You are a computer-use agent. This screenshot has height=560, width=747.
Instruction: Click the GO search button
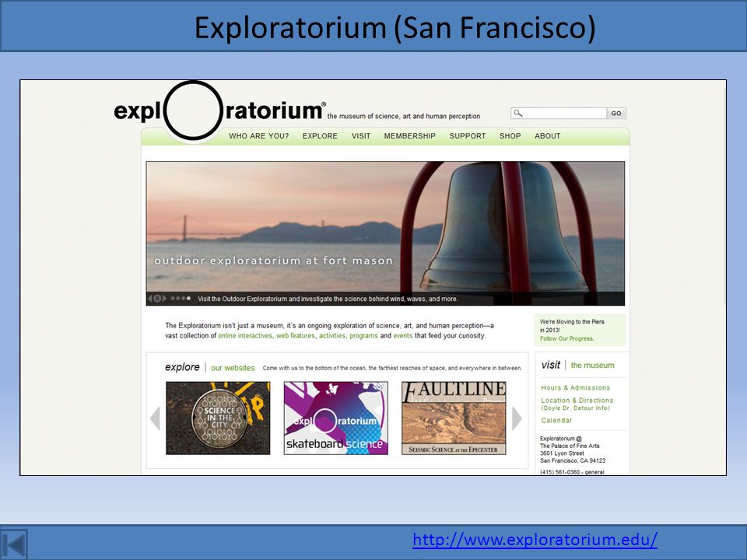616,114
